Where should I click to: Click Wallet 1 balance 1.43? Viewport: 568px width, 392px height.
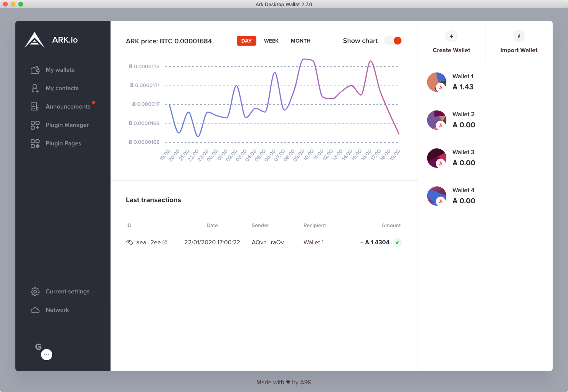(x=463, y=87)
